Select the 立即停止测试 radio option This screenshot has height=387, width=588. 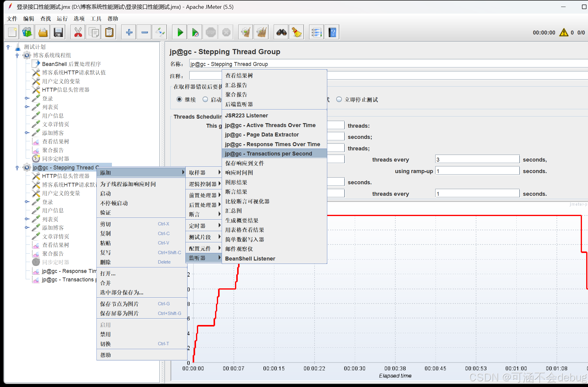(x=339, y=100)
